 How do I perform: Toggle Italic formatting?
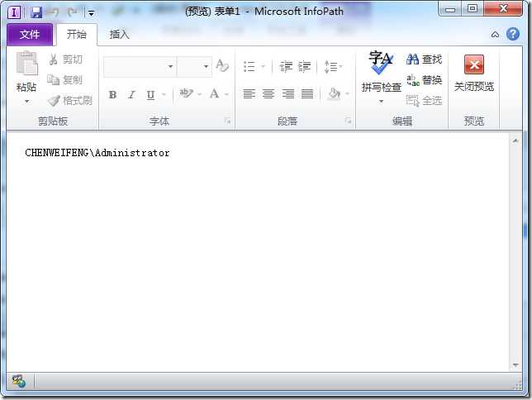pyautogui.click(x=131, y=94)
